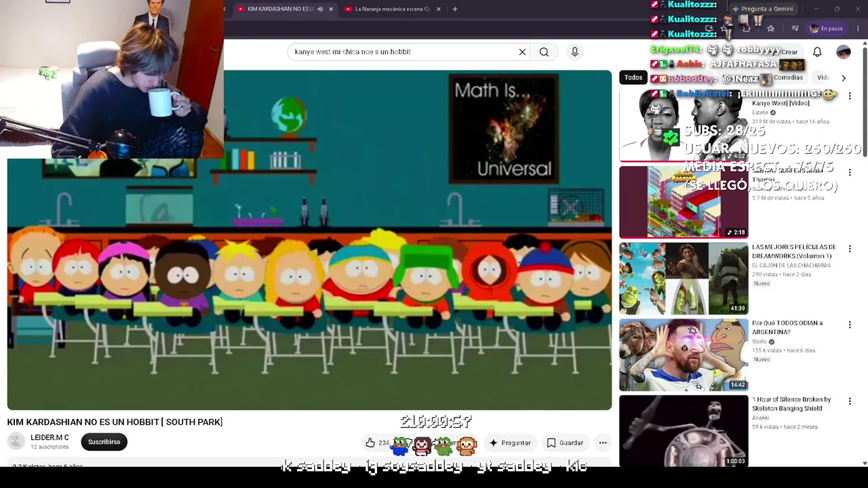Mute the KIM KARDASHIAN tab audio icon
Image resolution: width=868 pixels, height=488 pixels.
320,9
